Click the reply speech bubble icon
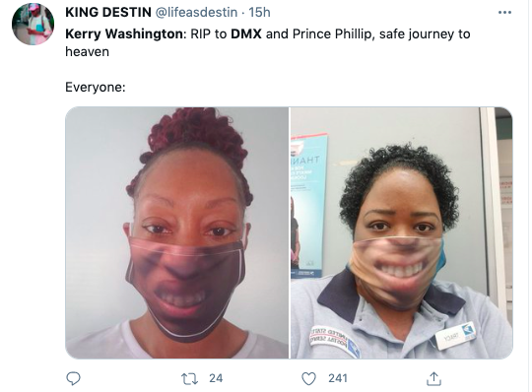This screenshot has height=392, width=532. pos(73,378)
